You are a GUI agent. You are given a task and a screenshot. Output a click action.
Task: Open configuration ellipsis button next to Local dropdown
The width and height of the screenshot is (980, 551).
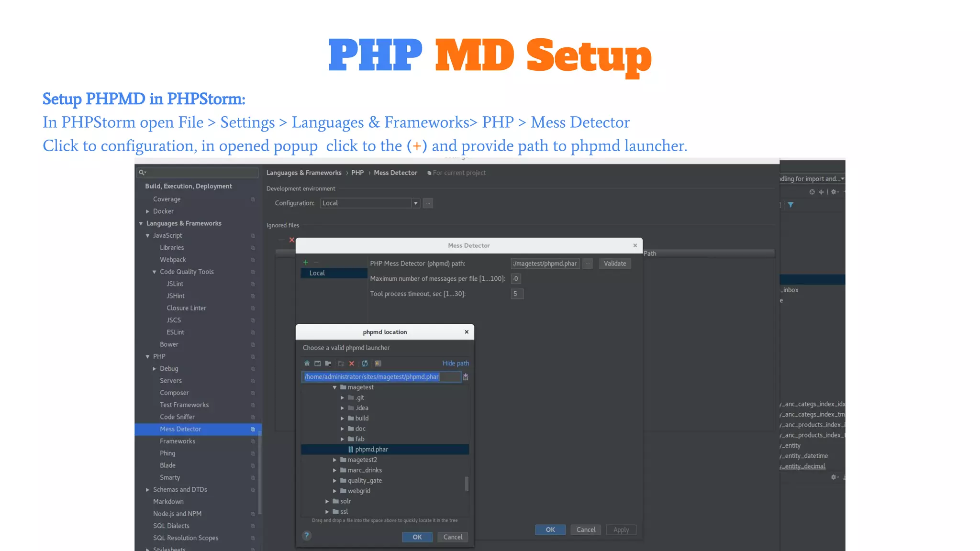pos(428,203)
